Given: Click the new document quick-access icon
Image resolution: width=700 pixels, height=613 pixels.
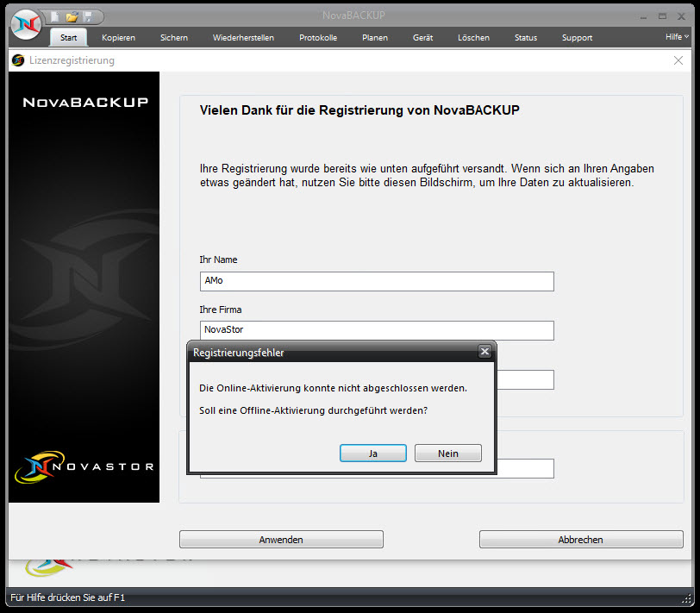Looking at the screenshot, I should [55, 16].
